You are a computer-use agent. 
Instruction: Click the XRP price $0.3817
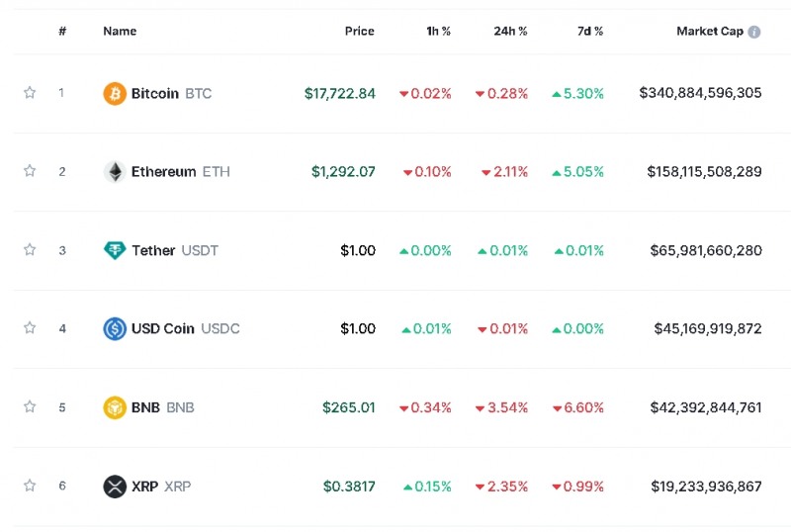(349, 487)
